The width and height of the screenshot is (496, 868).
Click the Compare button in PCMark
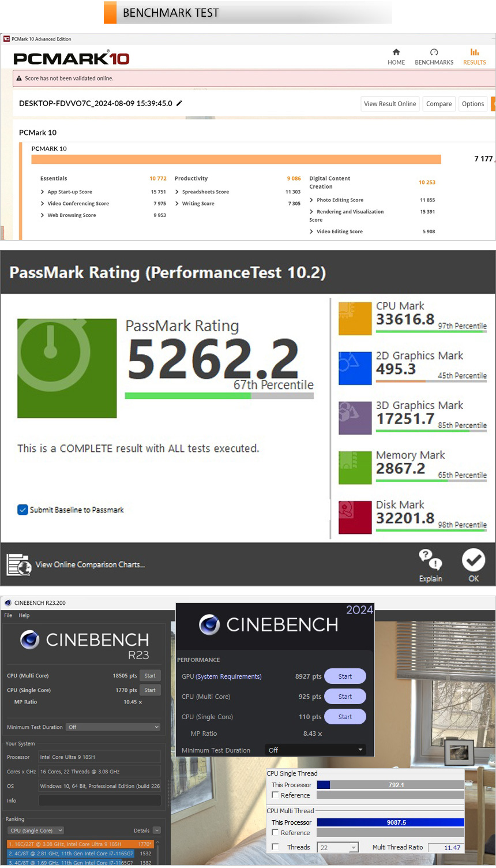pyautogui.click(x=439, y=104)
